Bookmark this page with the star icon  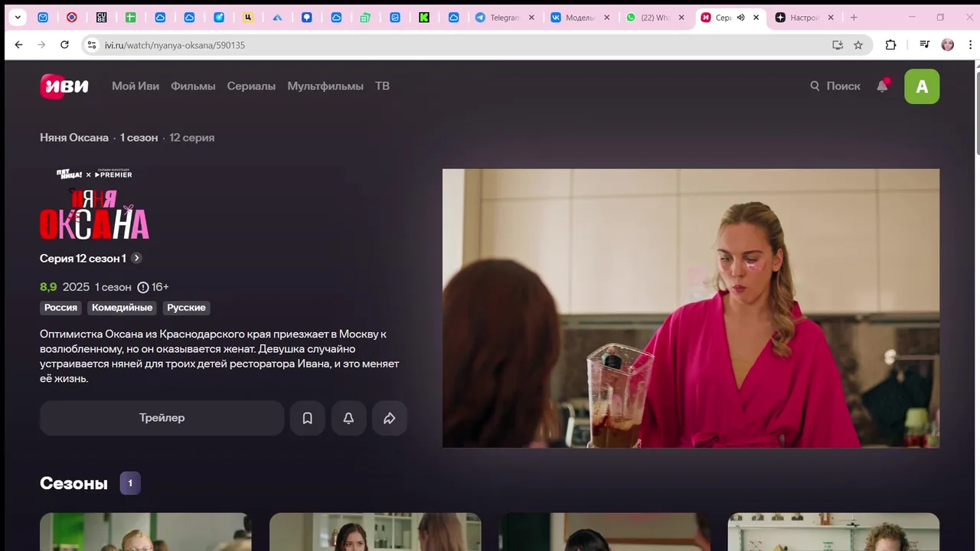pos(858,45)
